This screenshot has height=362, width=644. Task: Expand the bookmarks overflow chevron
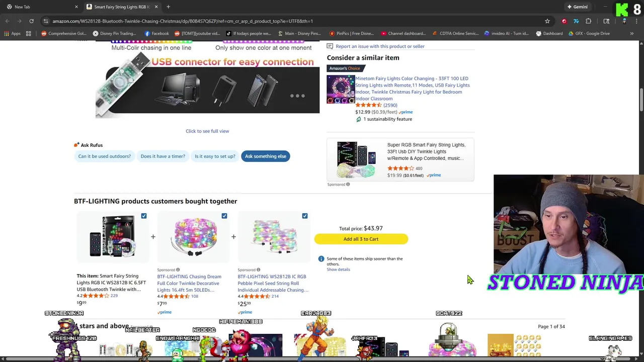tap(632, 34)
